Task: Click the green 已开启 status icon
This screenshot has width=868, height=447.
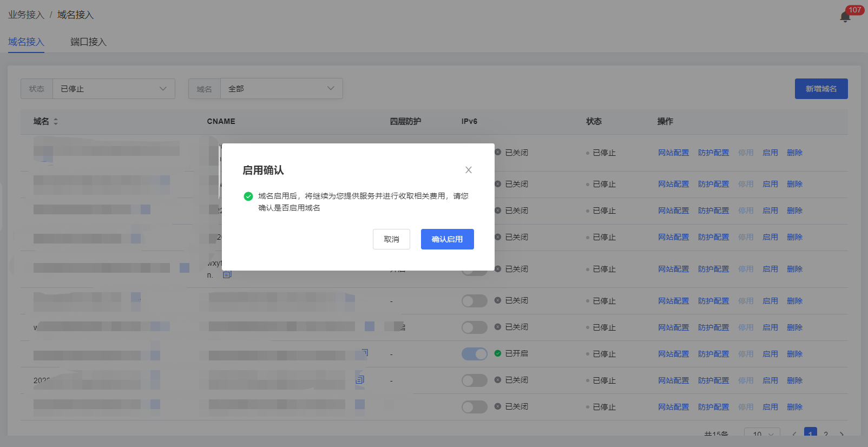Action: click(x=498, y=353)
